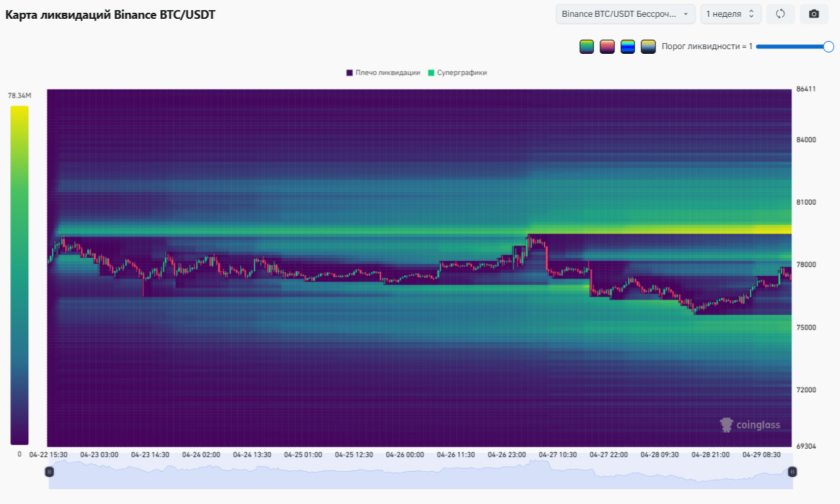
Task: Click the '04-27 22:00' time axis label
Action: [x=609, y=455]
